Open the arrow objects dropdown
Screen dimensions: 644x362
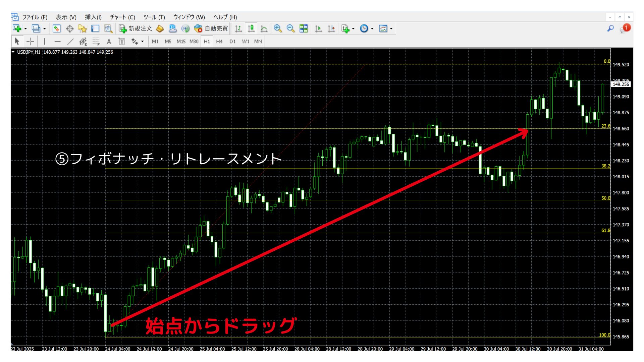point(142,41)
